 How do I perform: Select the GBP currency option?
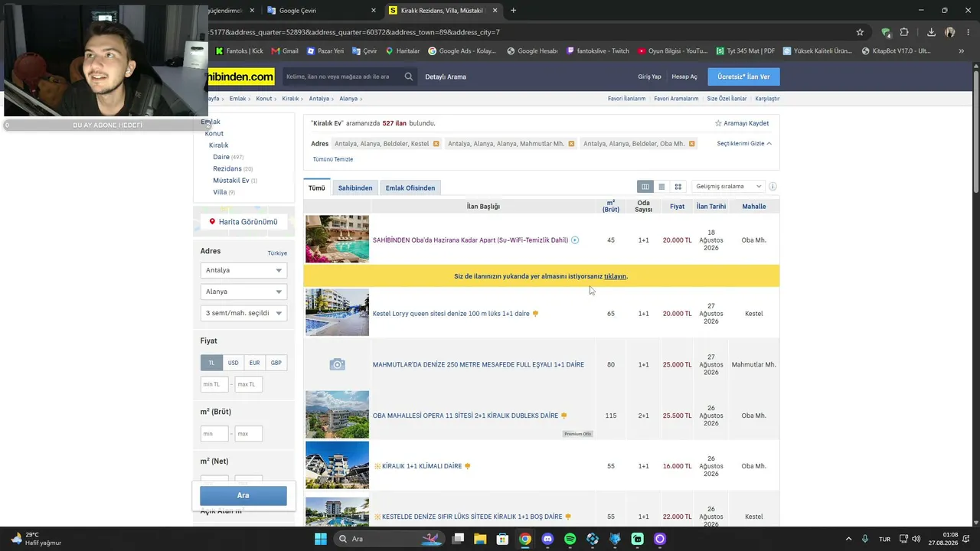coord(276,363)
